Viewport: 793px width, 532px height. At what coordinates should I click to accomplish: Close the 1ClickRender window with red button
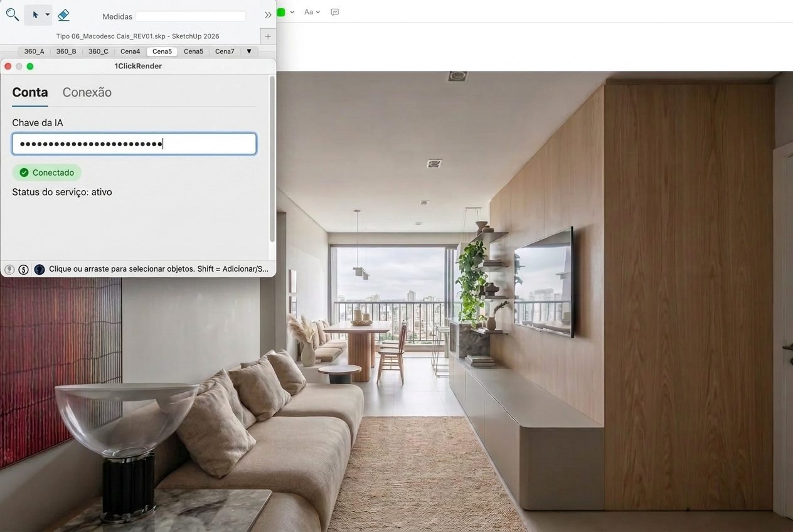point(8,66)
